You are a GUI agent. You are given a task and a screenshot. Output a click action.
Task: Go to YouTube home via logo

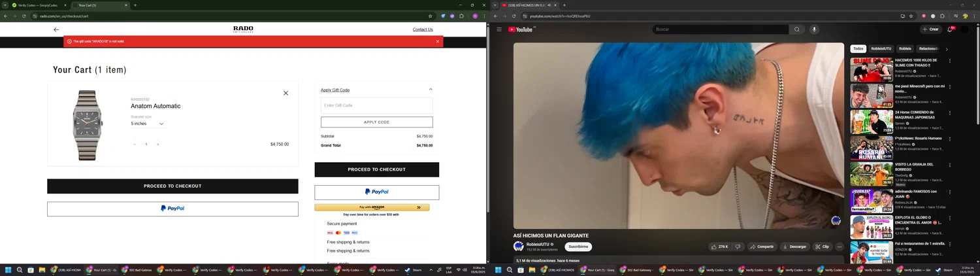point(521,29)
